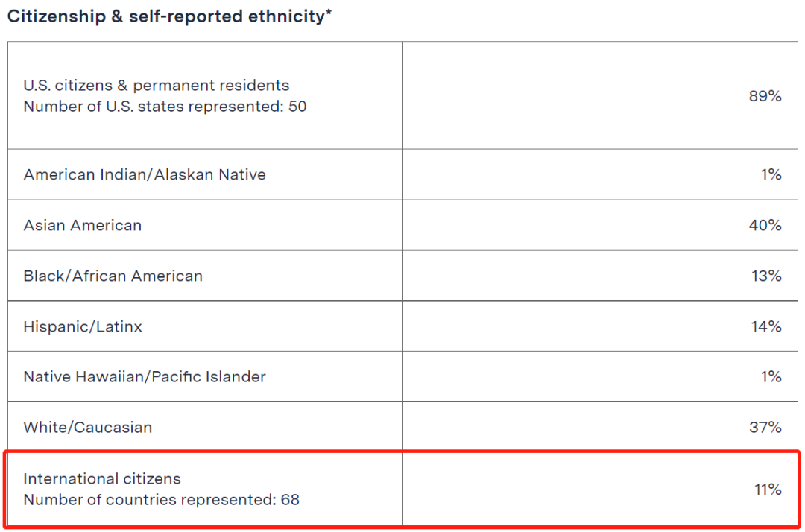Select International citizens text in highlighted row
The image size is (805, 532).
pos(102,478)
